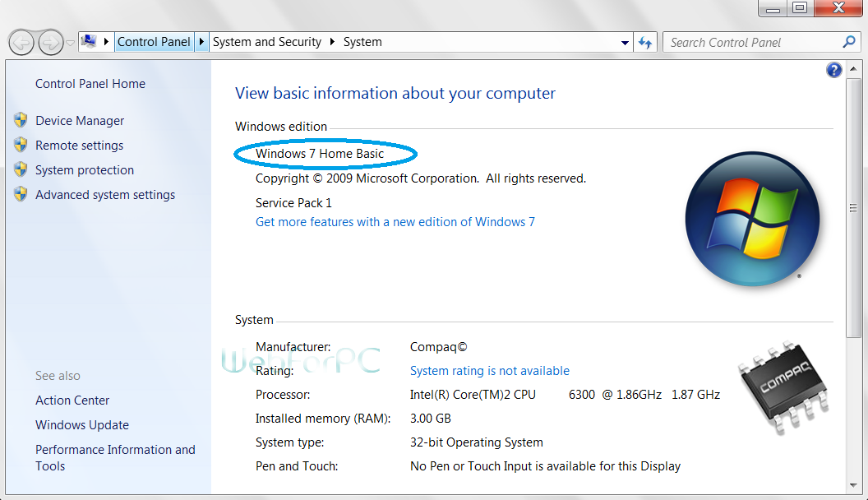Click the magnifier search icon
868x500 pixels.
click(849, 42)
